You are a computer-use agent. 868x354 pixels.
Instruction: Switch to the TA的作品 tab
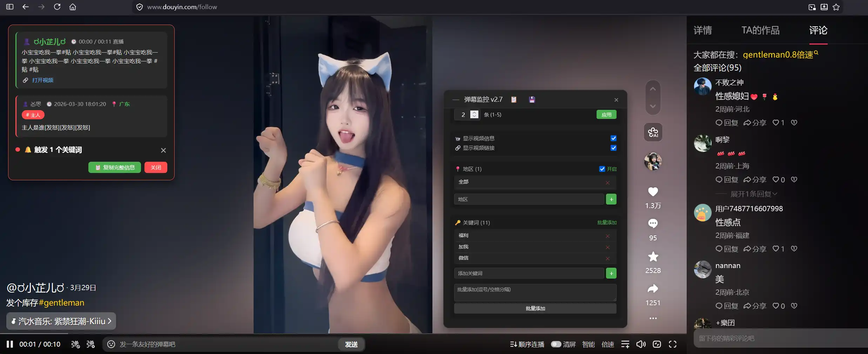760,30
